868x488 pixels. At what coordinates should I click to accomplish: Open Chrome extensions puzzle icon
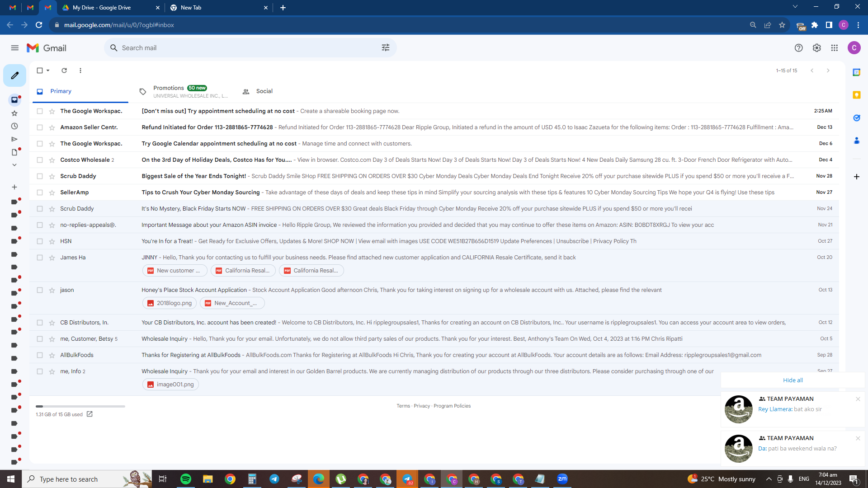815,25
